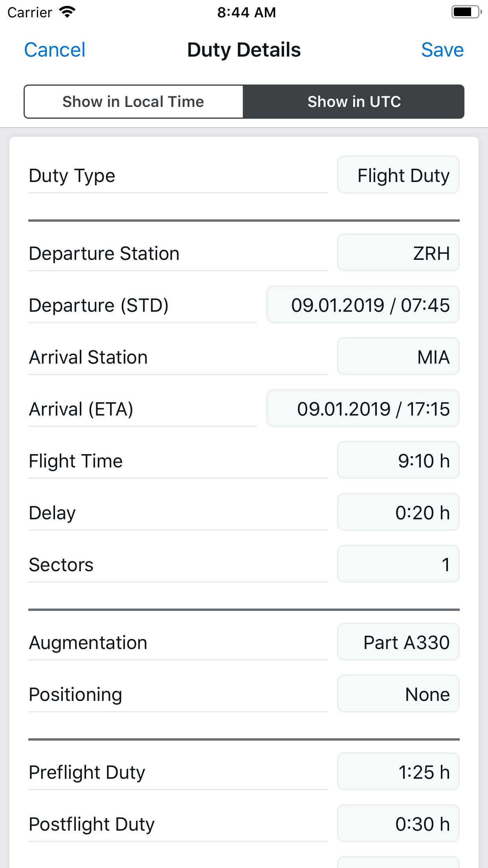Image resolution: width=488 pixels, height=868 pixels.
Task: Select the Show in UTC segment
Action: click(354, 102)
